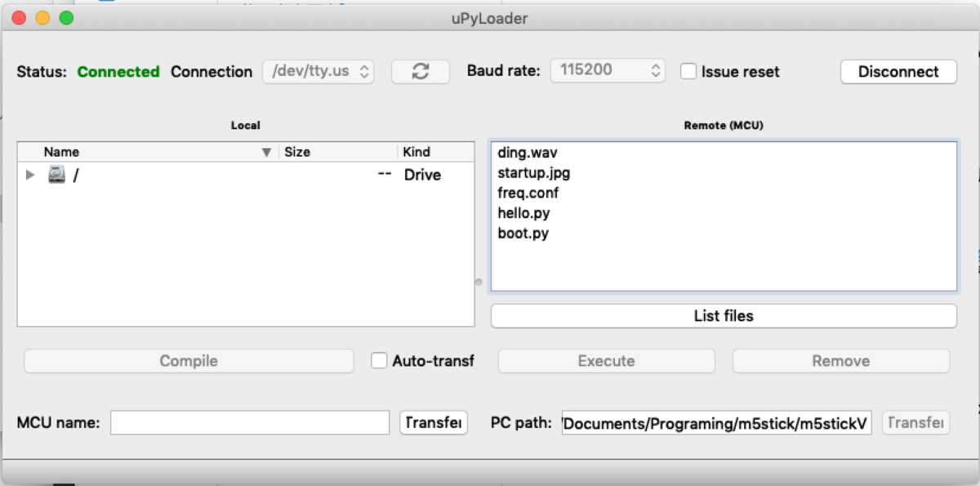The width and height of the screenshot is (980, 486).
Task: Click the Name column sort arrow
Action: pos(265,153)
